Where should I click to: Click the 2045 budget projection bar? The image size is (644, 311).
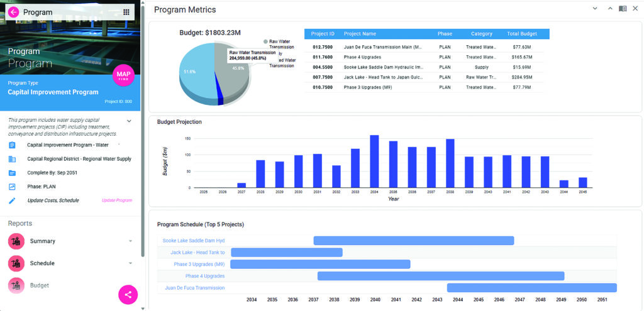click(583, 183)
